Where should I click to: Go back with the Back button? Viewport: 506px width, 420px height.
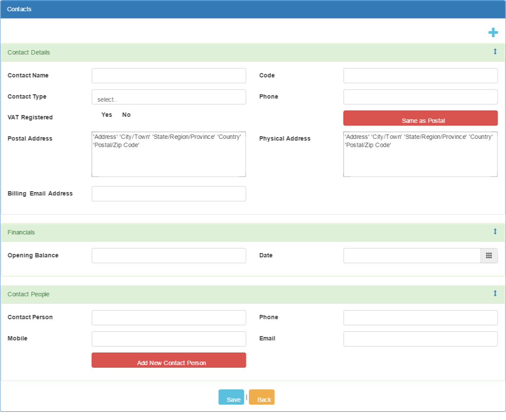(262, 397)
